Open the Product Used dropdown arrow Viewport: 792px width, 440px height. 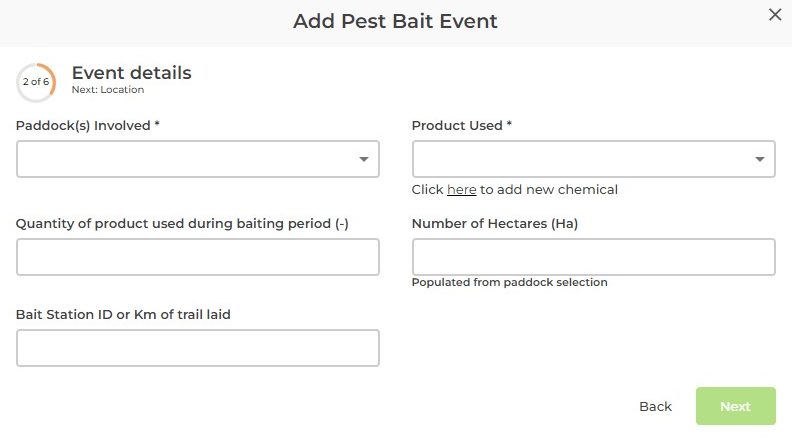pos(760,159)
